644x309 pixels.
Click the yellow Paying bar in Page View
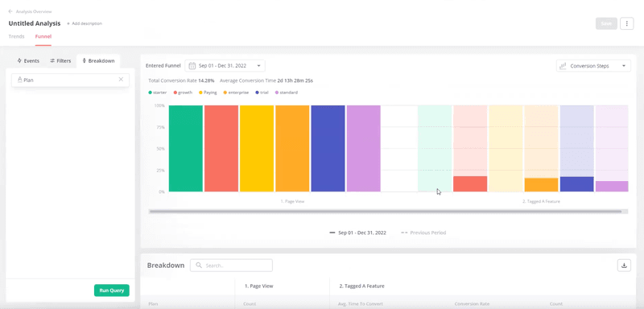click(x=257, y=149)
